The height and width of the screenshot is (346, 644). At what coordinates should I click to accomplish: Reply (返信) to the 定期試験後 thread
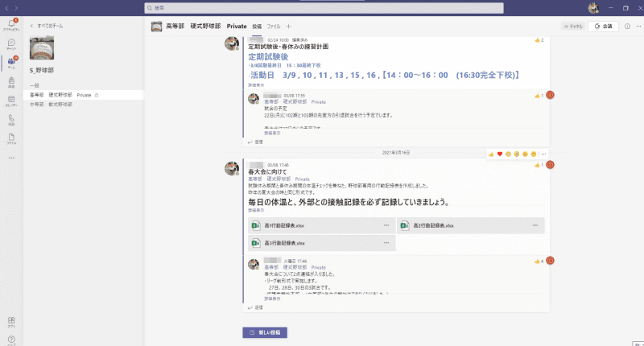click(255, 142)
